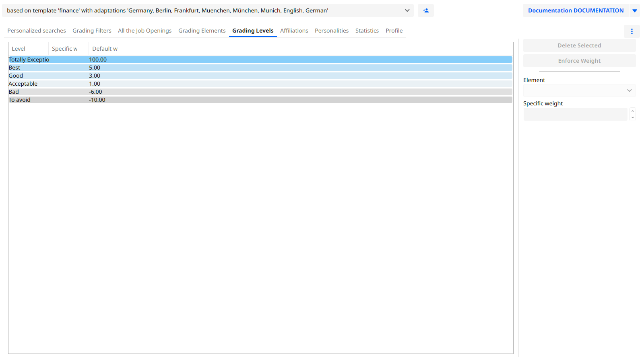Expand the Element dropdown
This screenshot has width=644, height=362.
(579, 90)
